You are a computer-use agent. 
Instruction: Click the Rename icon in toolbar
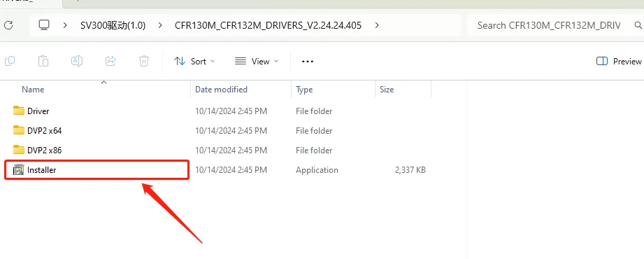pyautogui.click(x=77, y=62)
